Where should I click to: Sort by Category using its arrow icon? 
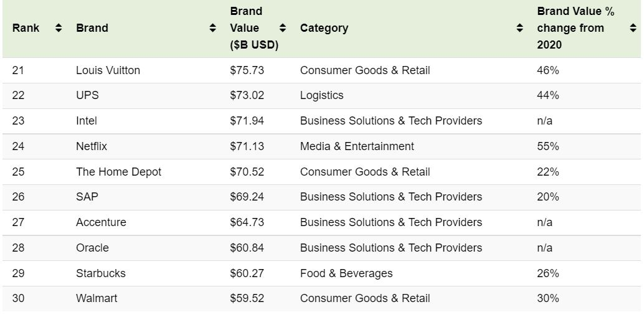(x=520, y=28)
